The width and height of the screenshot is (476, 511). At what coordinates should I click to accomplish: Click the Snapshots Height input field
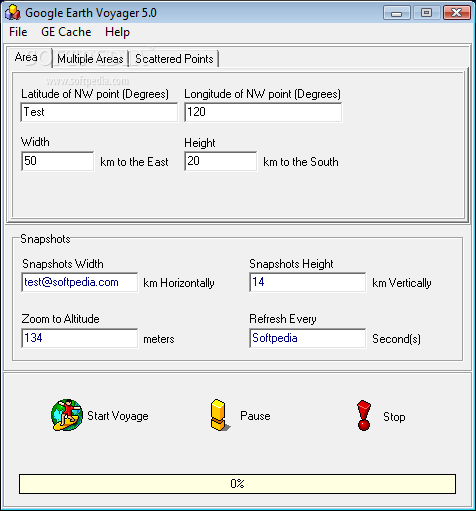[x=307, y=283]
